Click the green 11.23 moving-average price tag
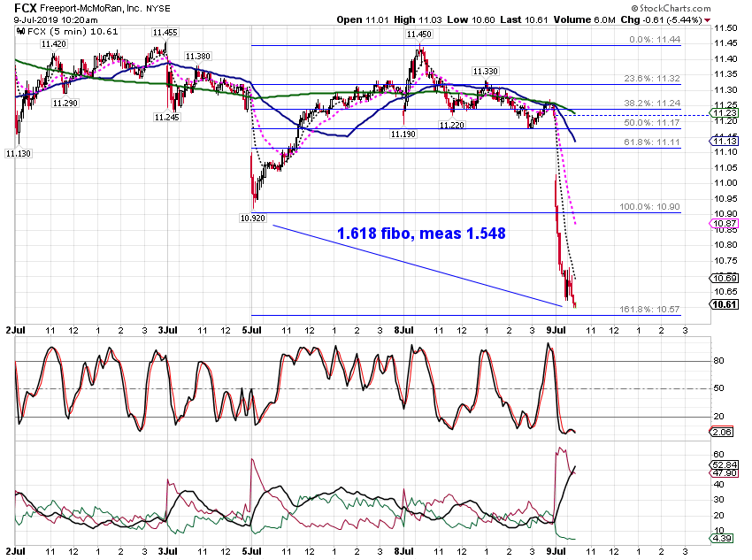 point(725,113)
